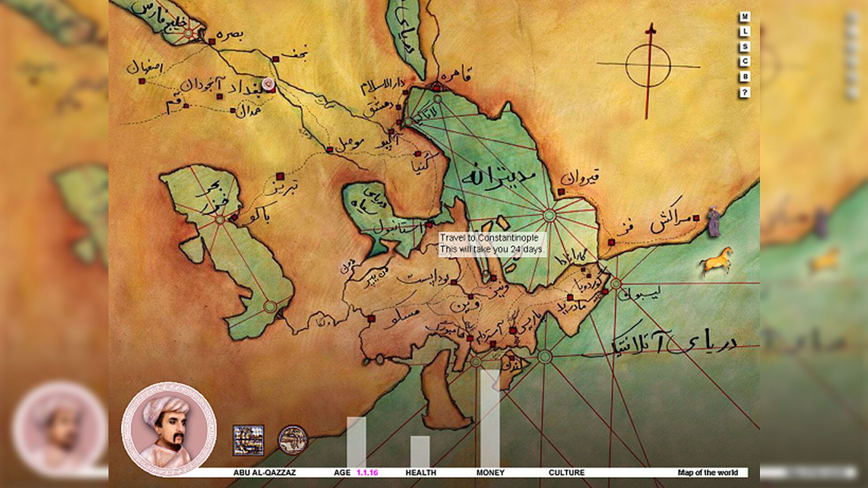Open the square mosaic tile item
The height and width of the screenshot is (488, 868).
point(248,440)
